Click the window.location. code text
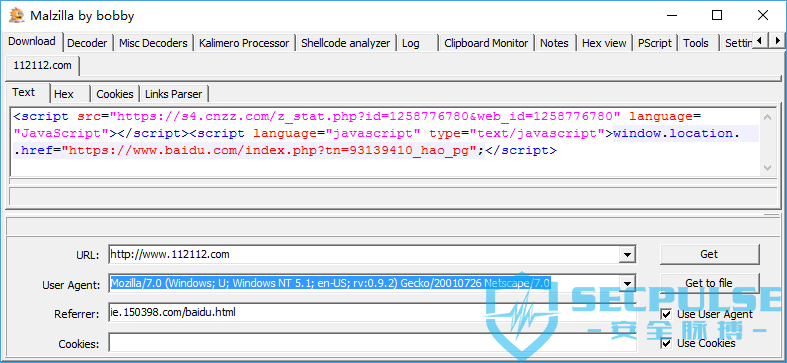Viewport: 787px width, 363px height. coord(677,134)
